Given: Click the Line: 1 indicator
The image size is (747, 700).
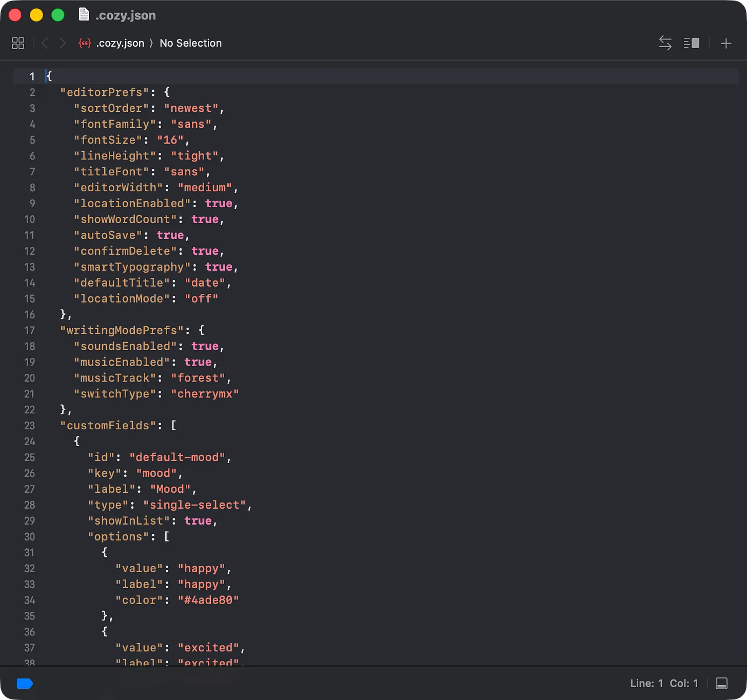Looking at the screenshot, I should [646, 683].
